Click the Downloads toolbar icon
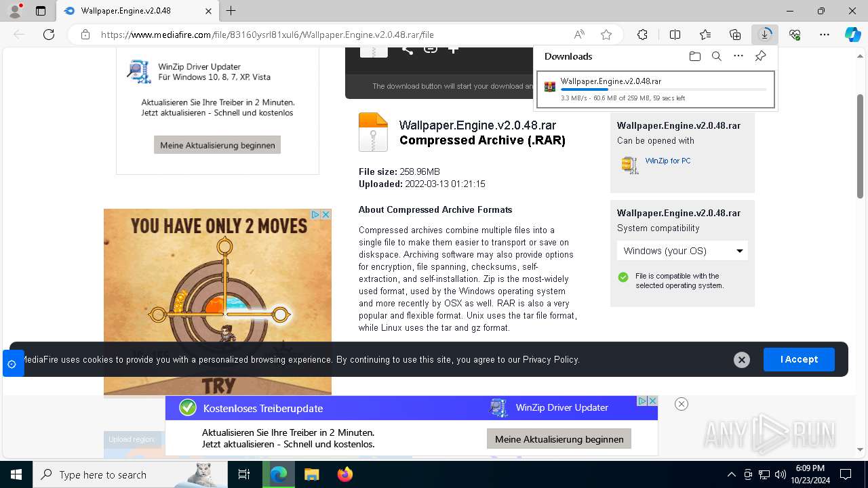The image size is (868, 488). pyautogui.click(x=765, y=35)
